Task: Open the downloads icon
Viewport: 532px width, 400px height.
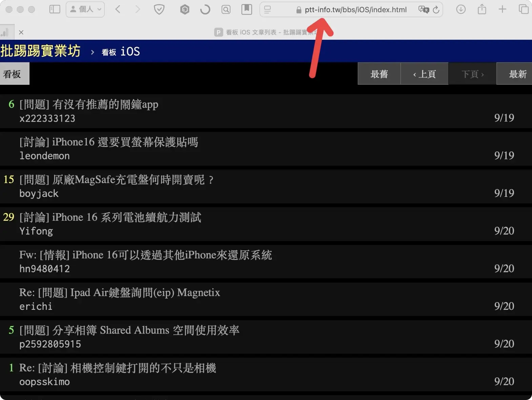Action: (x=461, y=9)
